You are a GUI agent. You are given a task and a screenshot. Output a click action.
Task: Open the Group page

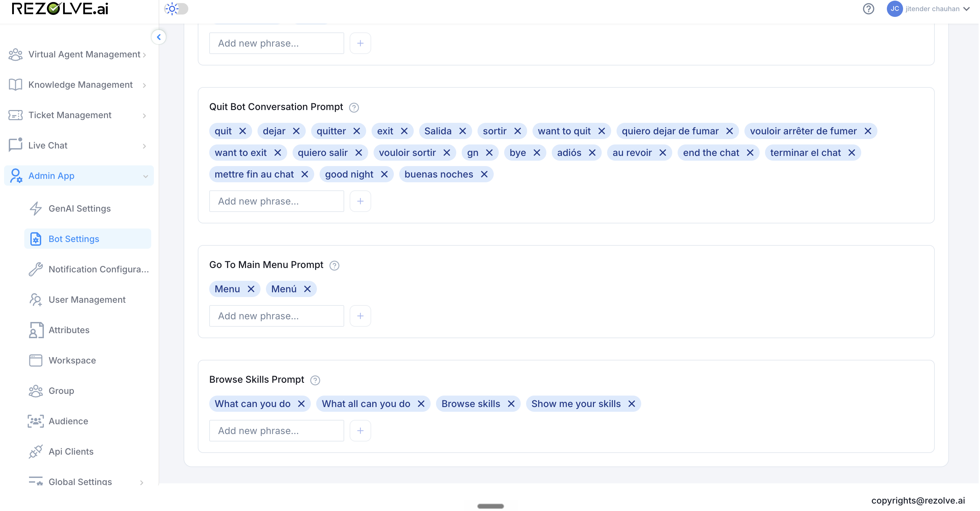tap(87, 391)
